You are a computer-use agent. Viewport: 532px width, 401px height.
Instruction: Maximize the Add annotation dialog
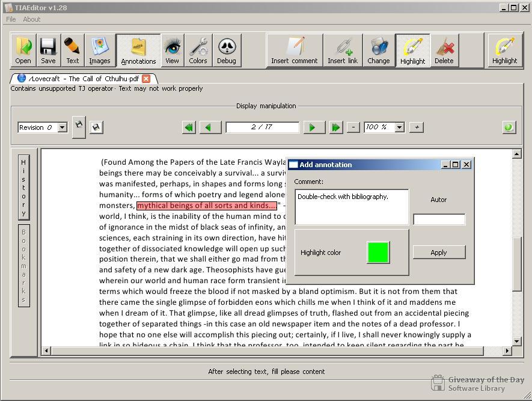point(456,165)
